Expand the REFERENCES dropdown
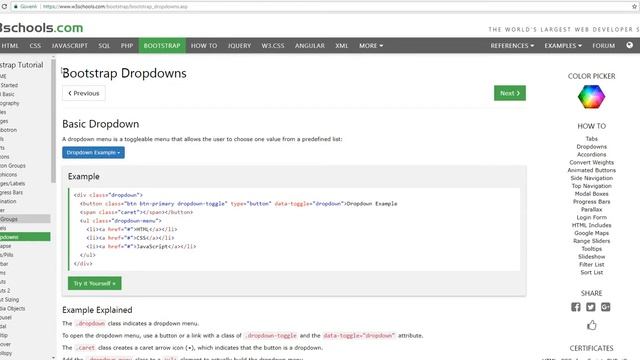 [x=512, y=46]
